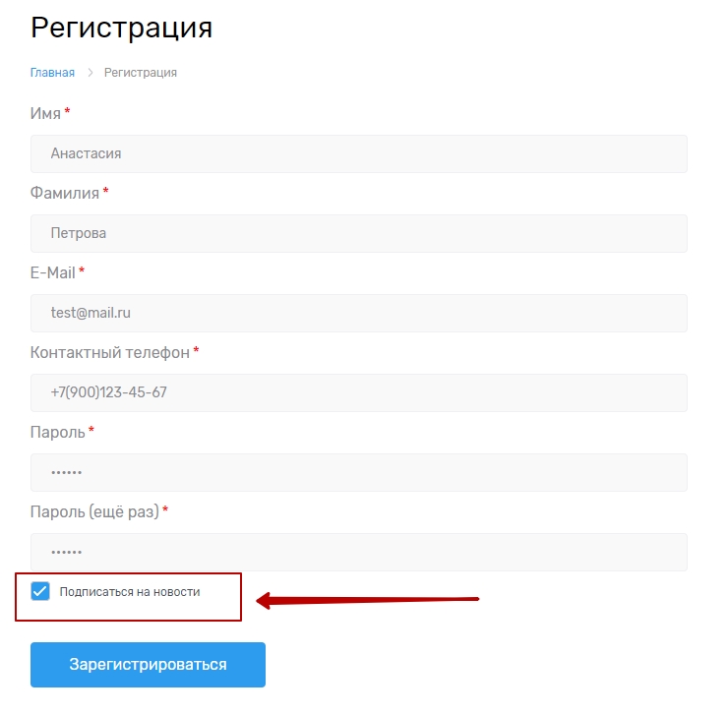Click the Регистрация page heading
The image size is (728, 716).
pos(121,28)
